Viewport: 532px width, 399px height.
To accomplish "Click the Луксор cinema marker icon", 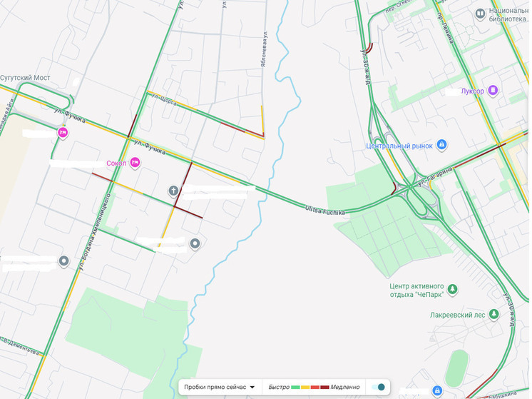I will pos(493,91).
